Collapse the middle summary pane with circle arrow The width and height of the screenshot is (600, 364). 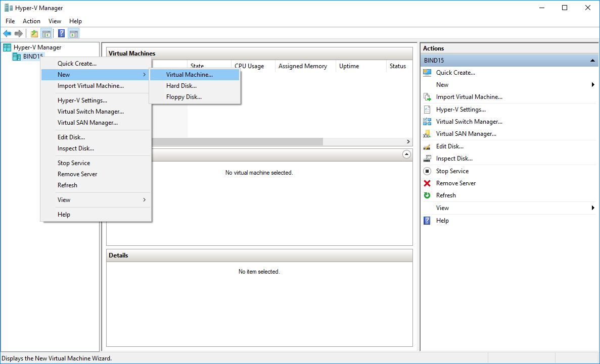pos(406,154)
